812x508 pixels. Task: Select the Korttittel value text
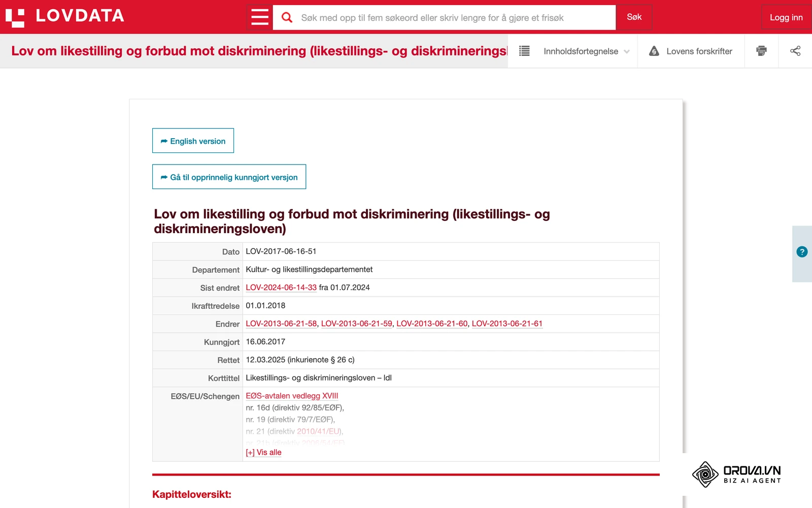pos(319,378)
